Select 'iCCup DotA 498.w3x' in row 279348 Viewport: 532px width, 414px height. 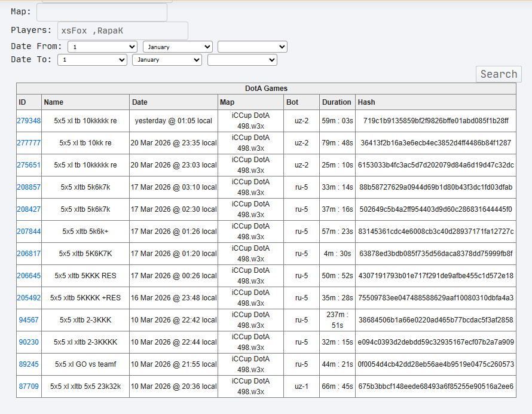(250, 121)
